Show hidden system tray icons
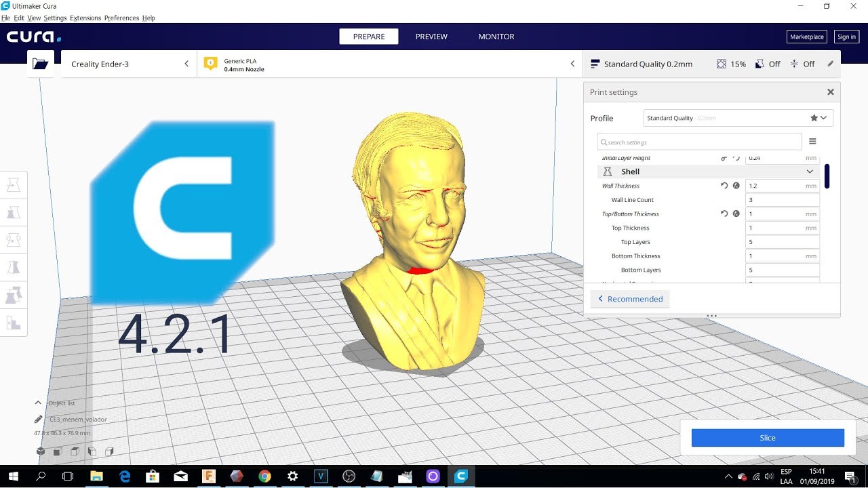The image size is (868, 488). (x=728, y=476)
